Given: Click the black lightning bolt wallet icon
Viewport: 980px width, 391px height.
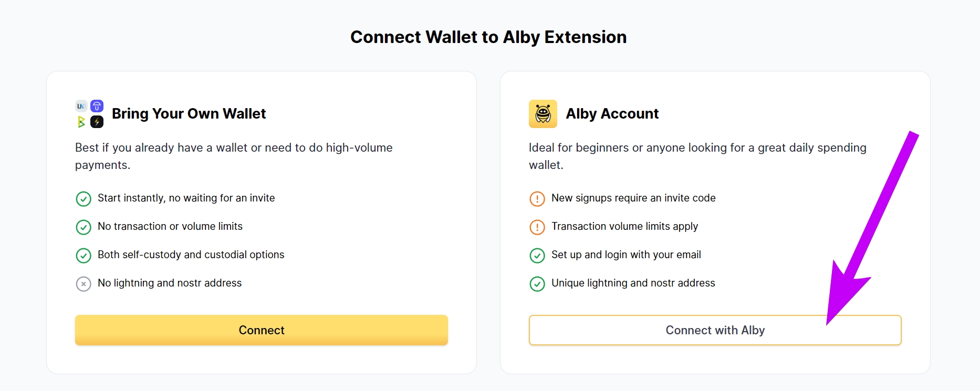Looking at the screenshot, I should 97,122.
